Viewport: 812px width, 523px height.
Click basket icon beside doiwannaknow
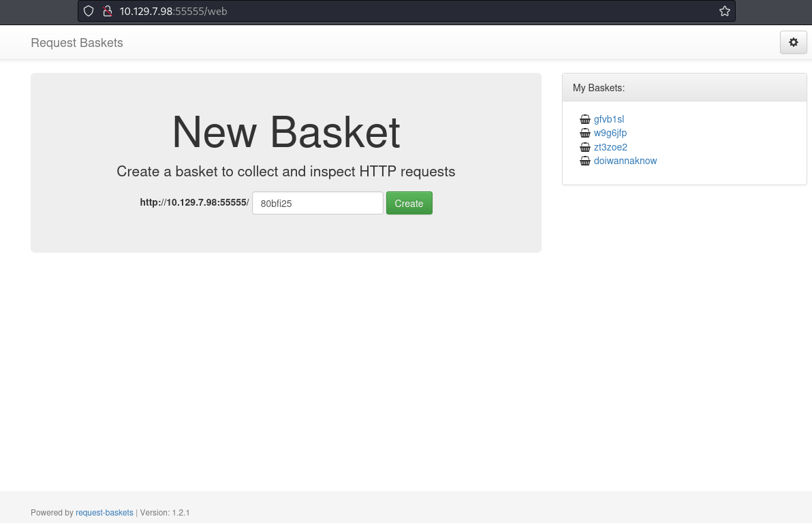pos(584,161)
